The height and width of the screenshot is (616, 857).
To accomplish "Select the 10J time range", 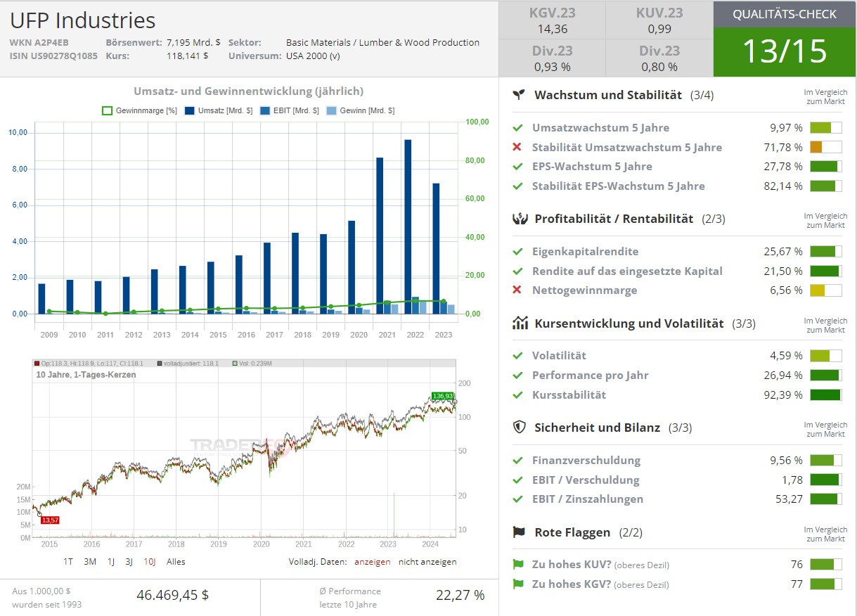I will pyautogui.click(x=150, y=562).
